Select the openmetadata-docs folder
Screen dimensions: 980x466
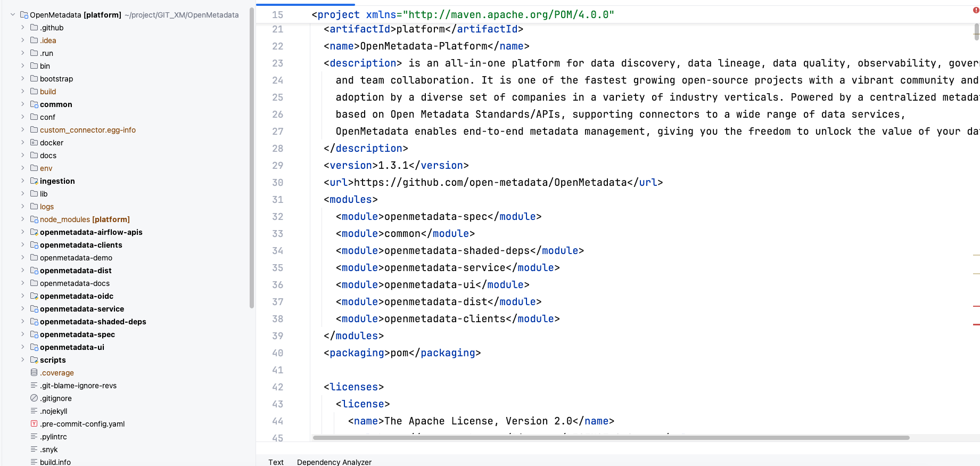[75, 283]
